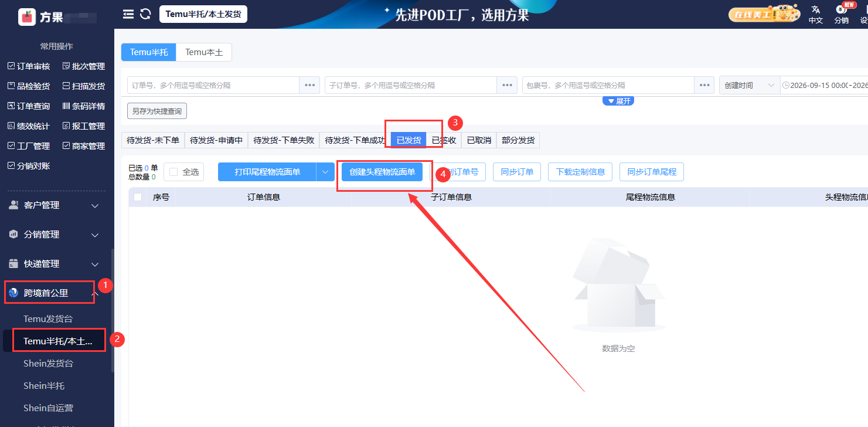Go to the 订单查询 shortcut

[29, 106]
